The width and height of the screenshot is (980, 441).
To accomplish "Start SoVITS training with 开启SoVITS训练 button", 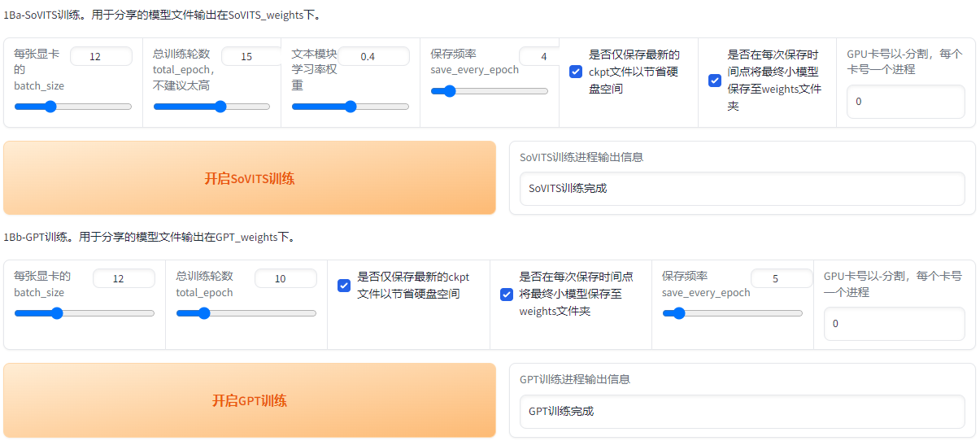I will coord(249,178).
